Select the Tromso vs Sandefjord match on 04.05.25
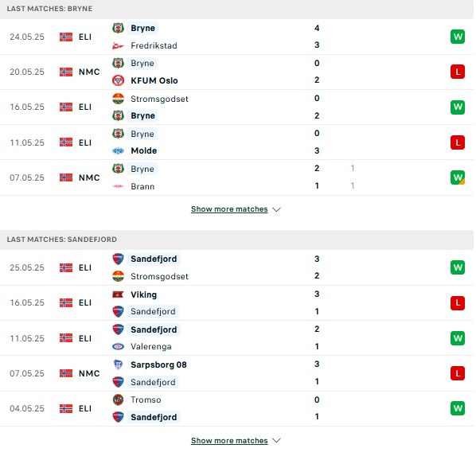The width and height of the screenshot is (476, 456). pos(236,408)
